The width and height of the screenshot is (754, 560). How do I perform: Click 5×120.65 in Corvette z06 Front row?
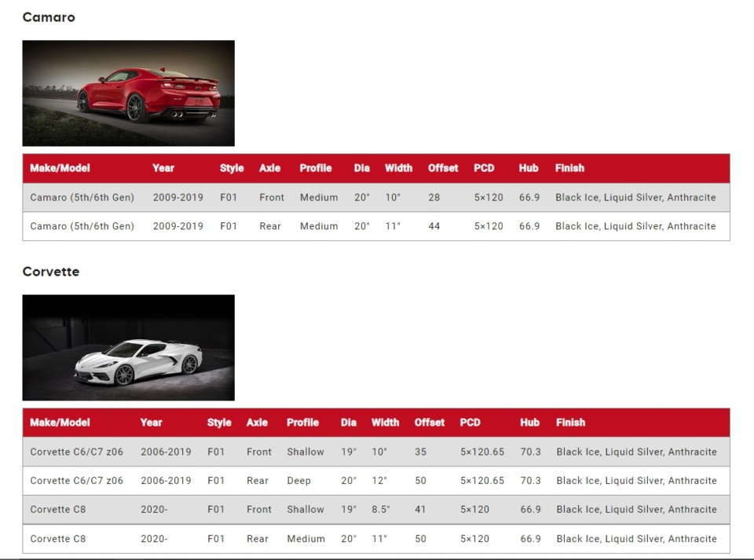pyautogui.click(x=482, y=452)
